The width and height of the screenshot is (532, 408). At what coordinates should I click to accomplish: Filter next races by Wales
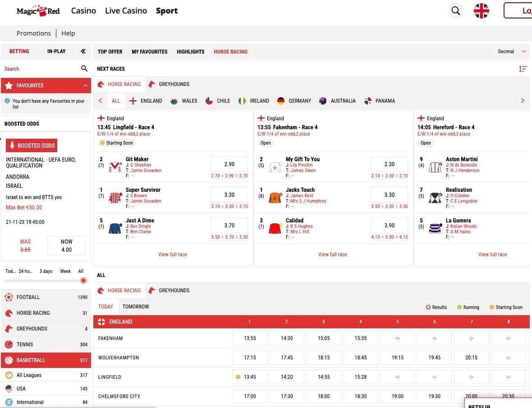(183, 101)
